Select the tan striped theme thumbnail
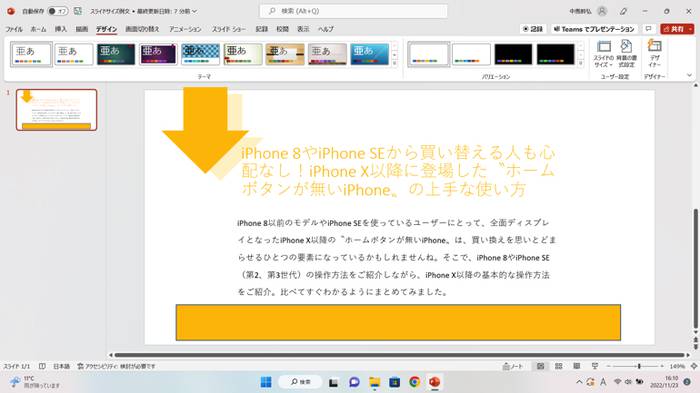 point(285,54)
